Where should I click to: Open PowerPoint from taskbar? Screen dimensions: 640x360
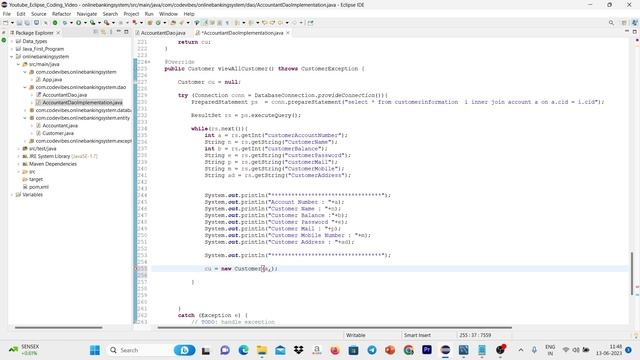[390, 350]
